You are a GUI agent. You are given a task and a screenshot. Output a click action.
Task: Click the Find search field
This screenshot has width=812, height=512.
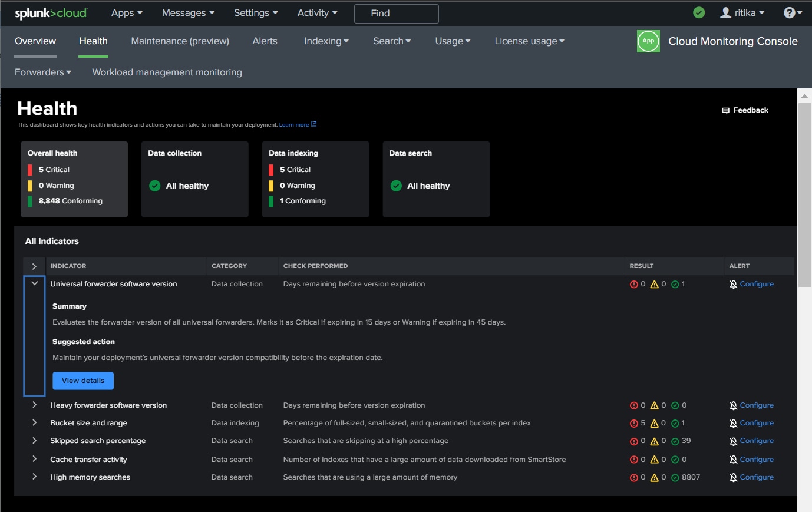click(396, 14)
